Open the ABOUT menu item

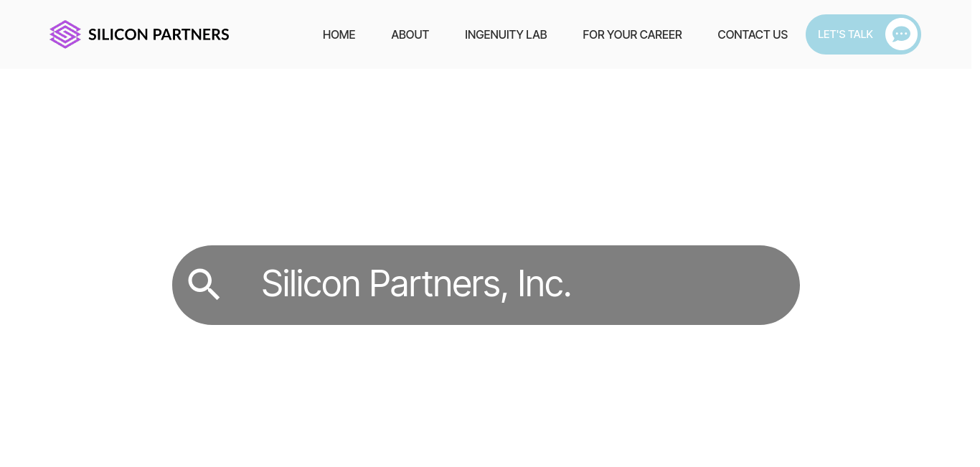pos(410,34)
